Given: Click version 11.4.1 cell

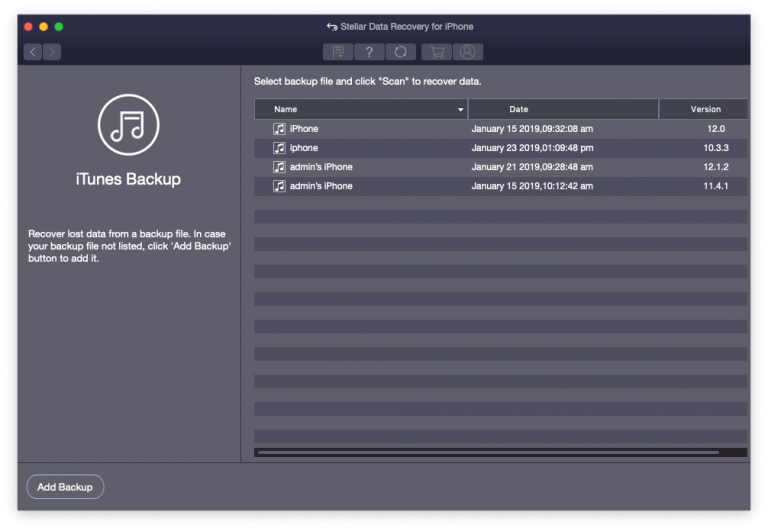Looking at the screenshot, I should [x=716, y=186].
